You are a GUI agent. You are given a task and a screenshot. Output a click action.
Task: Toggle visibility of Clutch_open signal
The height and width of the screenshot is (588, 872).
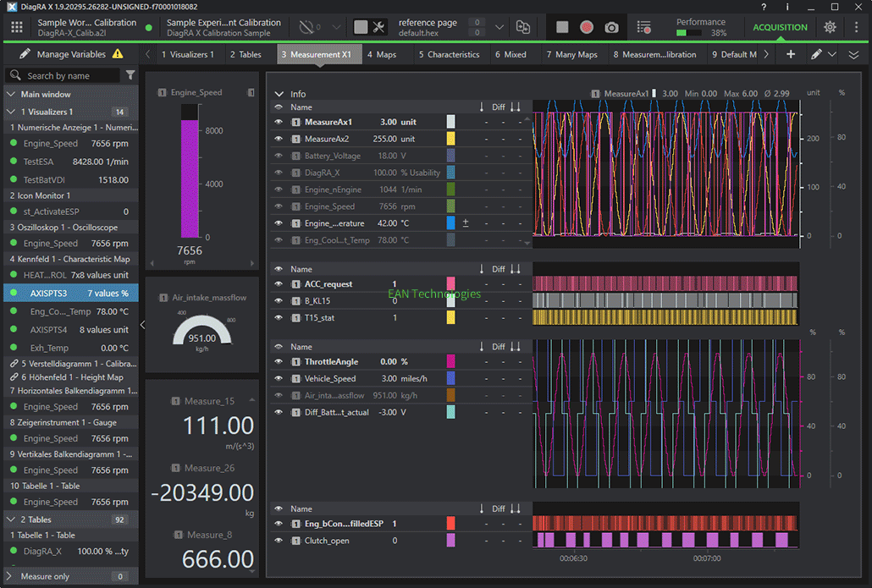click(x=278, y=541)
